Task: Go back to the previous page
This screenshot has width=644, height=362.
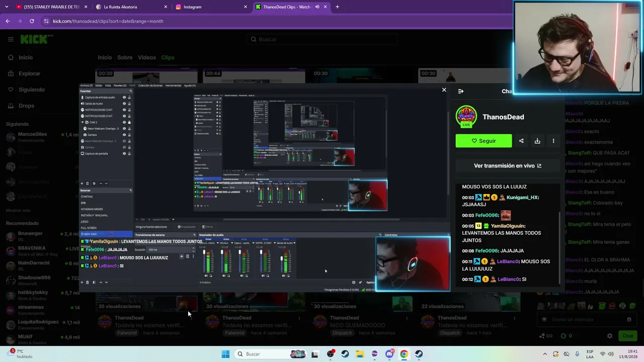Action: (8, 21)
